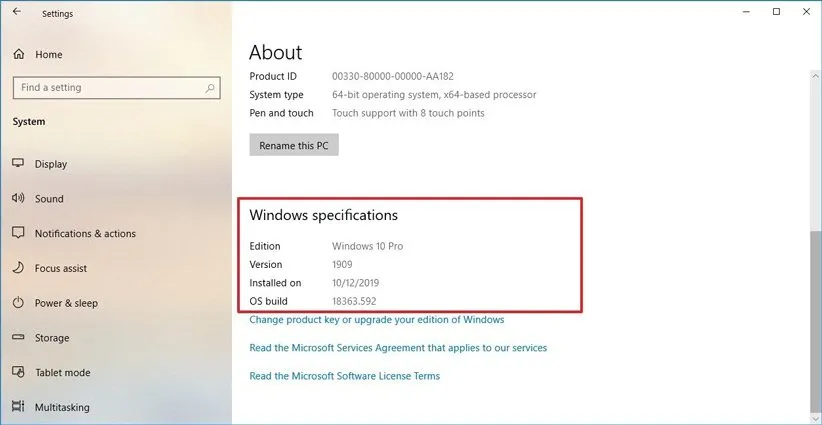Go to Tablet mode settings

(x=62, y=372)
